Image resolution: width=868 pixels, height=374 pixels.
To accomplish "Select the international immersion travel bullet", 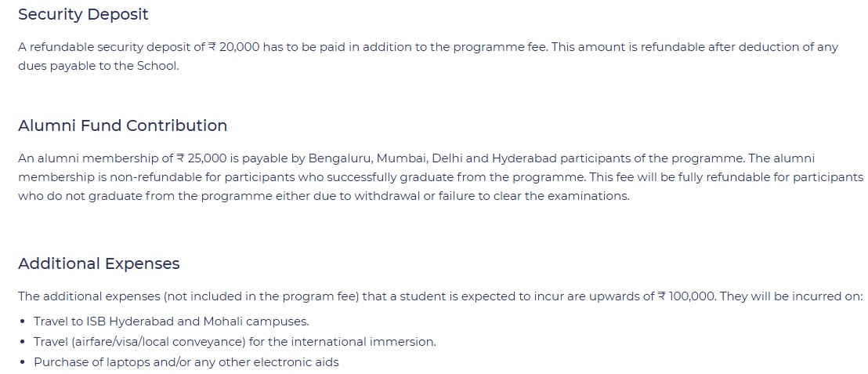I will pos(234,342).
